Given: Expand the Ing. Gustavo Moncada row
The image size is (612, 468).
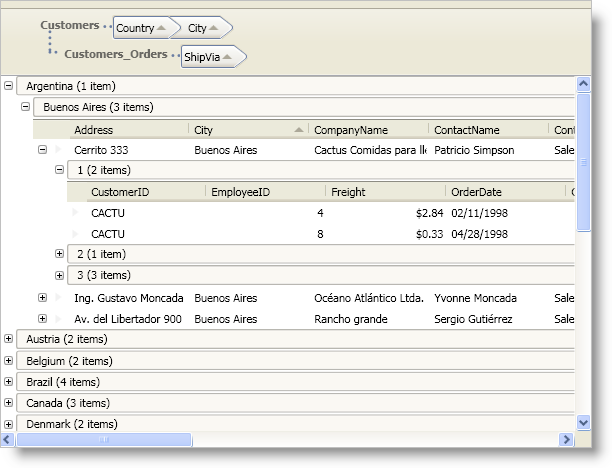Looking at the screenshot, I should click(x=42, y=298).
